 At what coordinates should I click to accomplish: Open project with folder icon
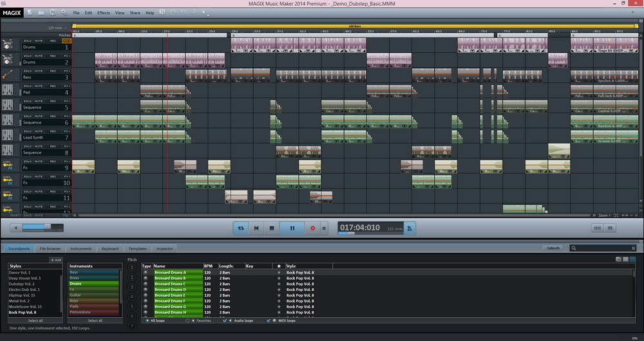tap(41, 13)
